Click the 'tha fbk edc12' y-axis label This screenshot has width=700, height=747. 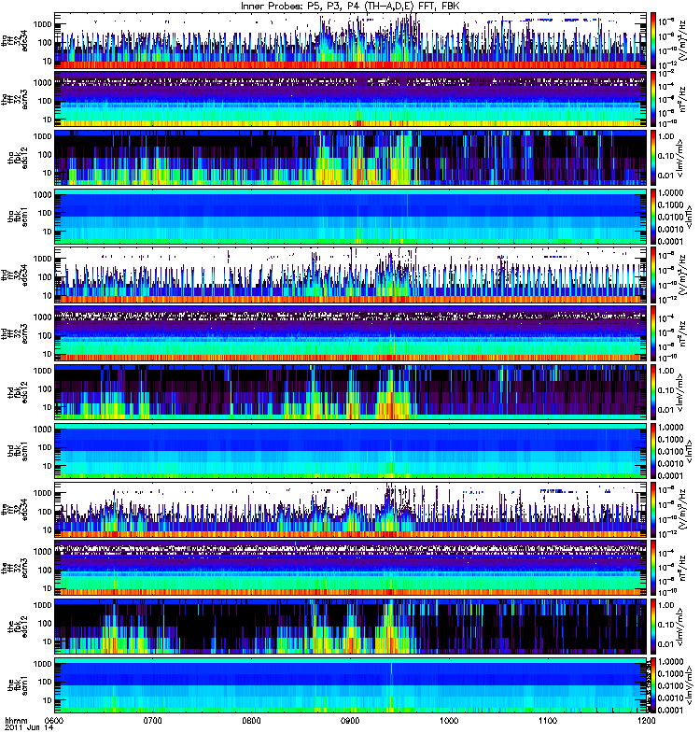pos(18,158)
